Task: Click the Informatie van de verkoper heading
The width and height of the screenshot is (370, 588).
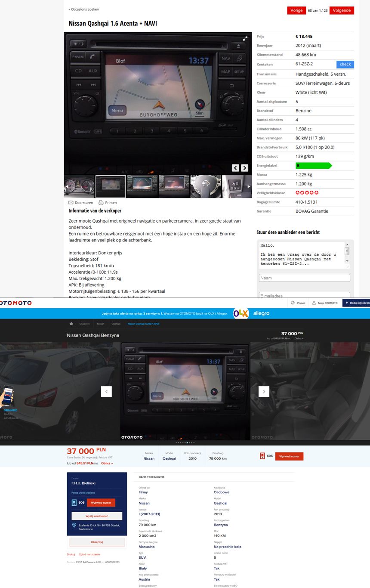Action: [x=95, y=210]
